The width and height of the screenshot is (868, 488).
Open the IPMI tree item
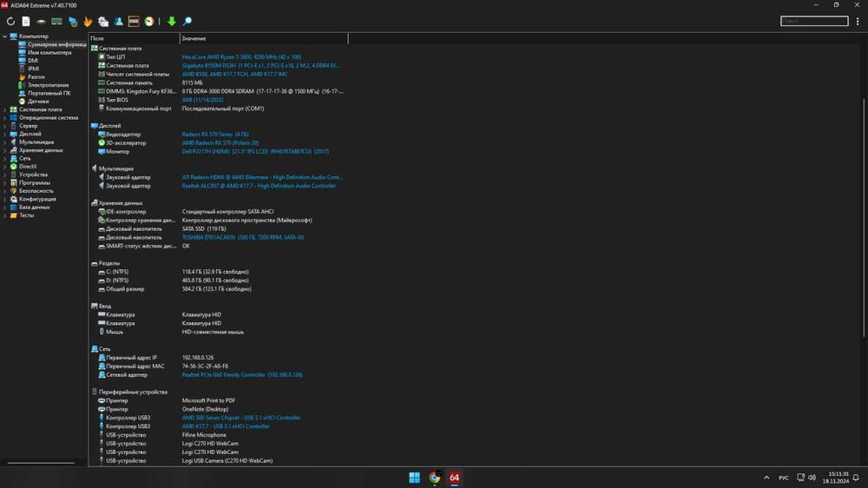pyautogui.click(x=33, y=69)
